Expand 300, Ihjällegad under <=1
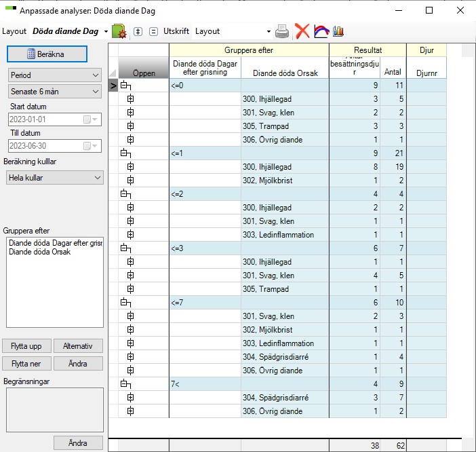 131,167
